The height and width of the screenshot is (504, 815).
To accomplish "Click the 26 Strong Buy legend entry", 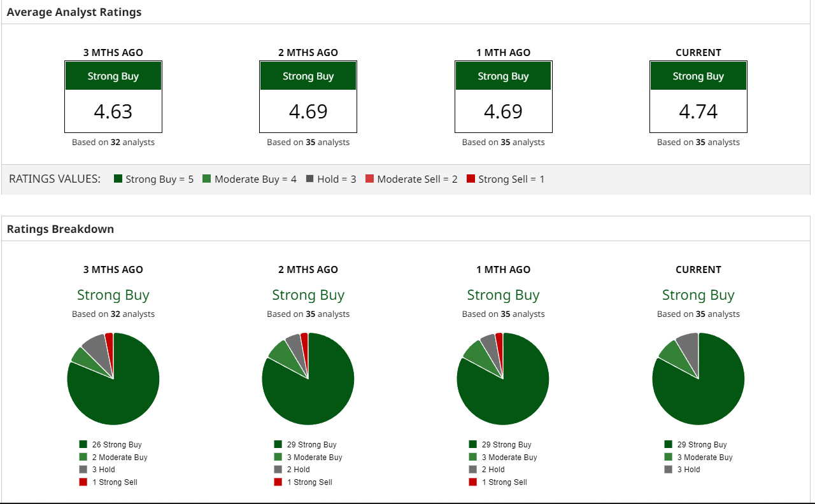I will coord(117,445).
